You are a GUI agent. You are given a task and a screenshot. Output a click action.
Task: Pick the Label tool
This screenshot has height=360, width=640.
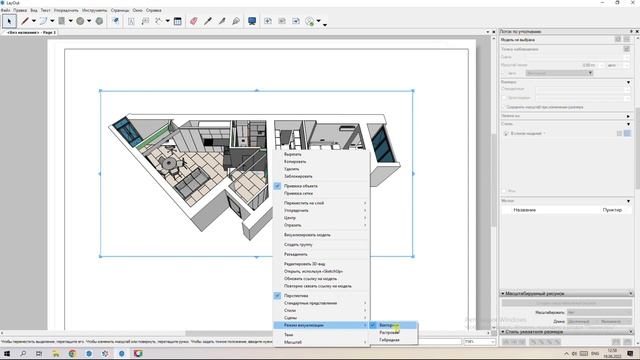145,21
